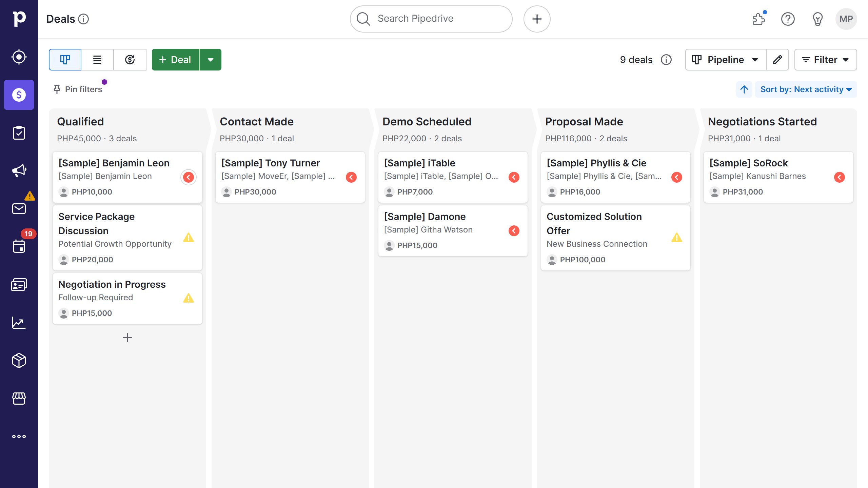This screenshot has height=488, width=868.
Task: Open the Help question mark icon
Action: (x=788, y=19)
